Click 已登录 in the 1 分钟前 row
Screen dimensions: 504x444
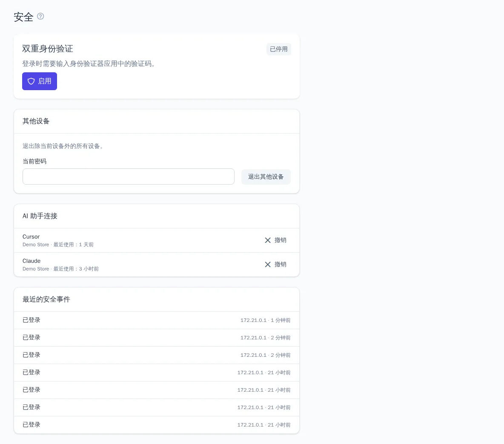coord(31,320)
